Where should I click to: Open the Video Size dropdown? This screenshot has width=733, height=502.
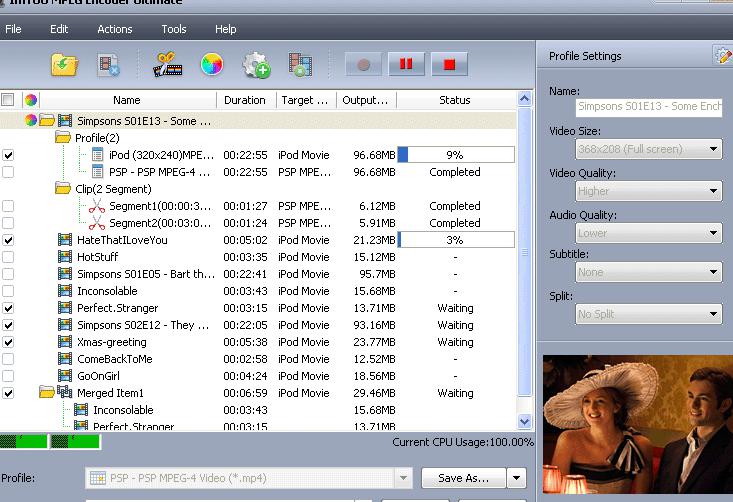[649, 149]
